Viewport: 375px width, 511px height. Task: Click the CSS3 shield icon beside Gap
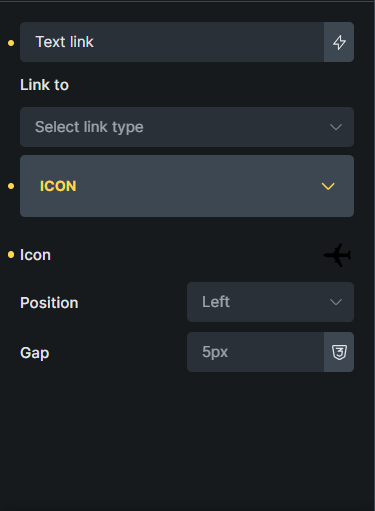[x=339, y=352]
